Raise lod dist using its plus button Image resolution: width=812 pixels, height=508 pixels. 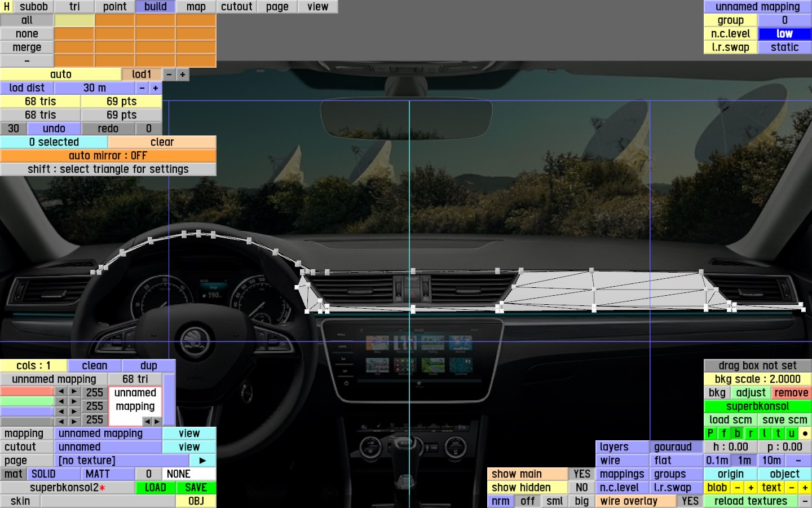[156, 88]
